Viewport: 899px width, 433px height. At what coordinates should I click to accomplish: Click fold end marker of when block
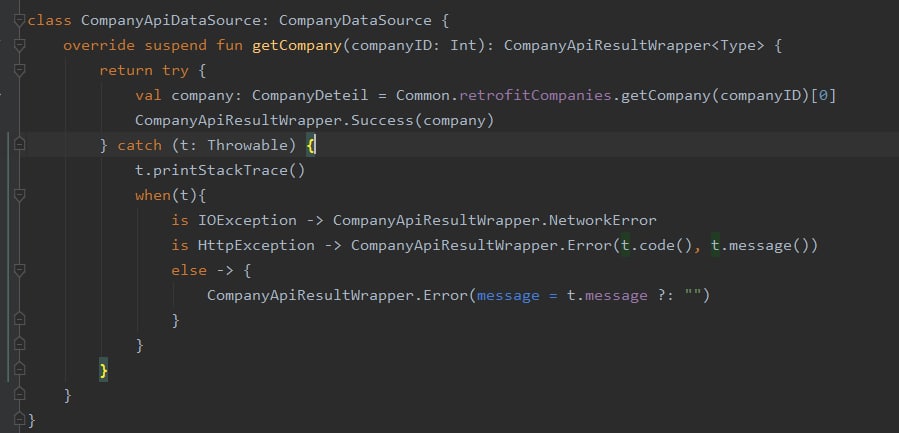click(x=19, y=345)
